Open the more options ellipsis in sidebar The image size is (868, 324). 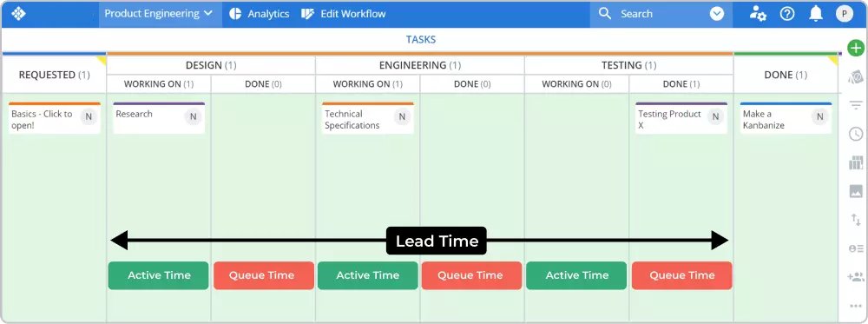(856, 306)
